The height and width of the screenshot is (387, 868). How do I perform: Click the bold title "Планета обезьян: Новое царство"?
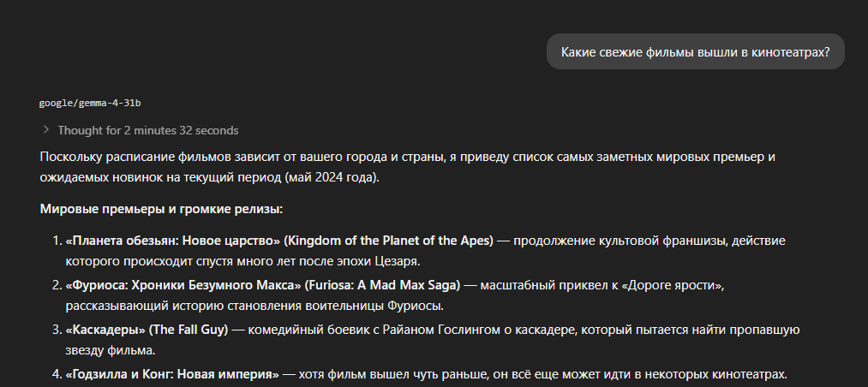point(173,241)
